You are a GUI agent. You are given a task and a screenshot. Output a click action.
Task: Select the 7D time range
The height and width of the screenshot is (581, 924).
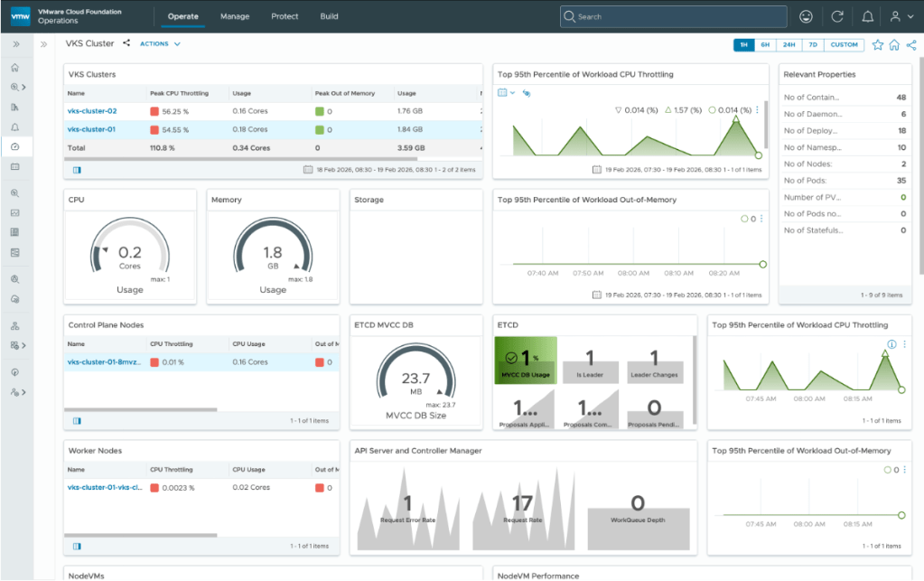click(x=813, y=45)
